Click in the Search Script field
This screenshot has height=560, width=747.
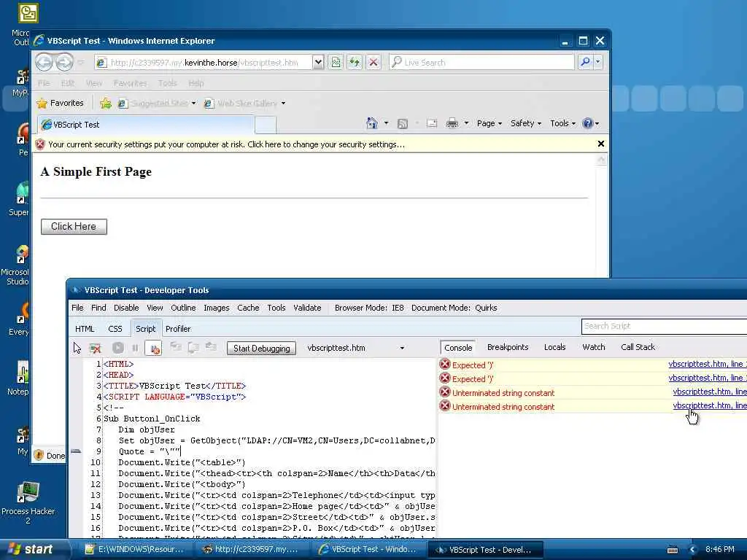pyautogui.click(x=664, y=326)
